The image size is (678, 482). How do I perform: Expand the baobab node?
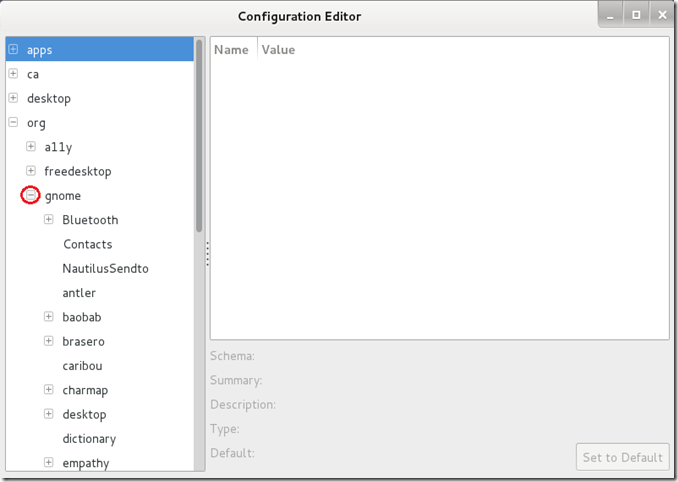coord(48,317)
